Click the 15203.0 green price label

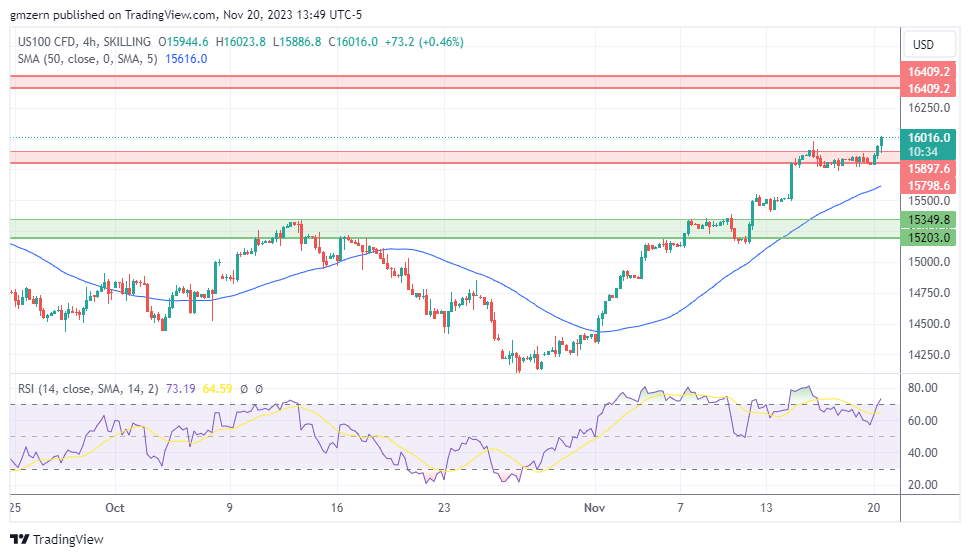929,237
